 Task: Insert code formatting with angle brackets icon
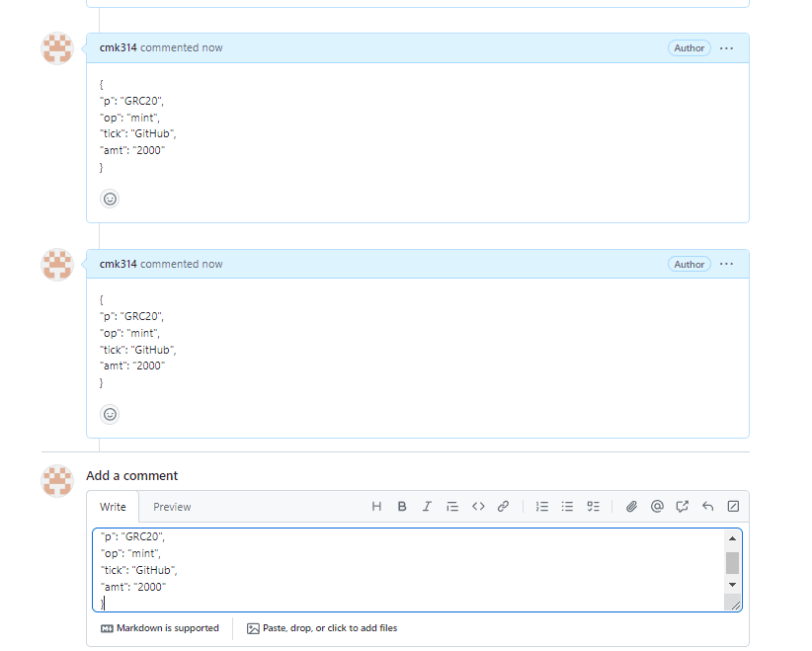[478, 507]
